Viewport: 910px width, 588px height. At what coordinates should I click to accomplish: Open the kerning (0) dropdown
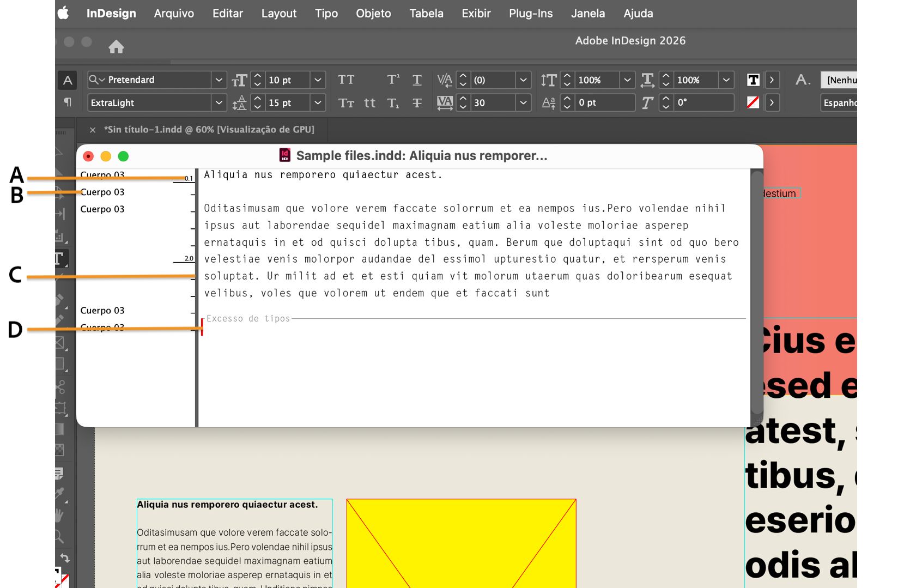pyautogui.click(x=523, y=80)
